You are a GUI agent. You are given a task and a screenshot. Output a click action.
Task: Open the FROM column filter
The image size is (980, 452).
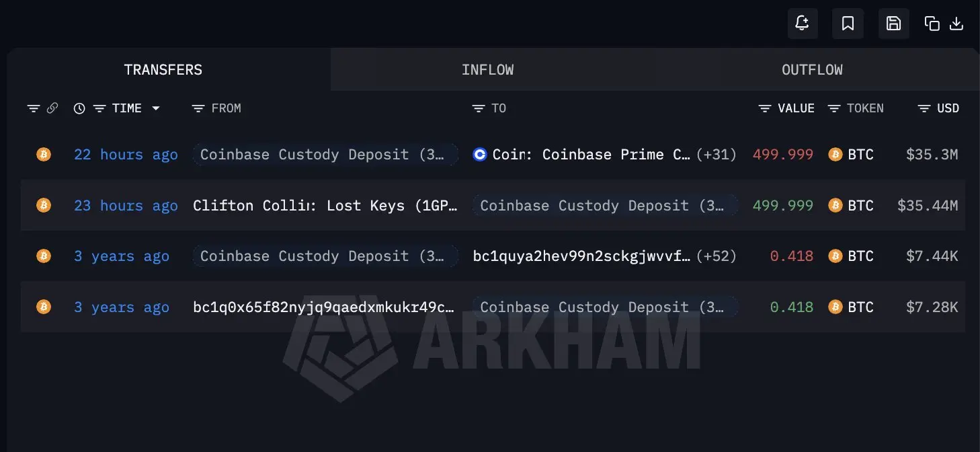198,108
